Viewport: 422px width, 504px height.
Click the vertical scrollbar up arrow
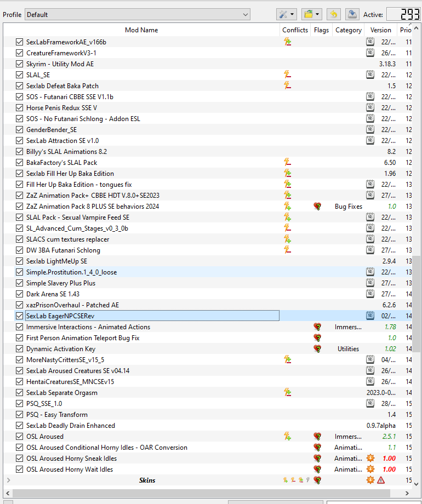coord(416,28)
